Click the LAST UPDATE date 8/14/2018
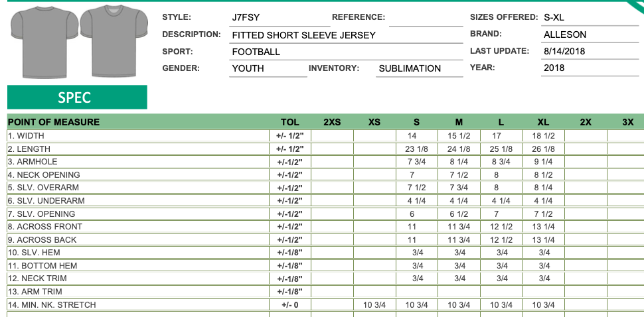Screen dimensions: 644x317 tap(590, 52)
